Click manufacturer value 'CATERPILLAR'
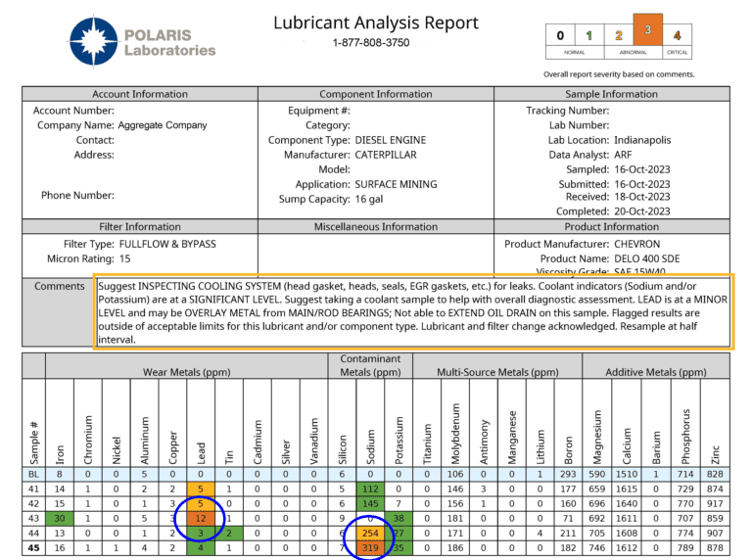The width and height of the screenshot is (752, 560). coord(386,155)
